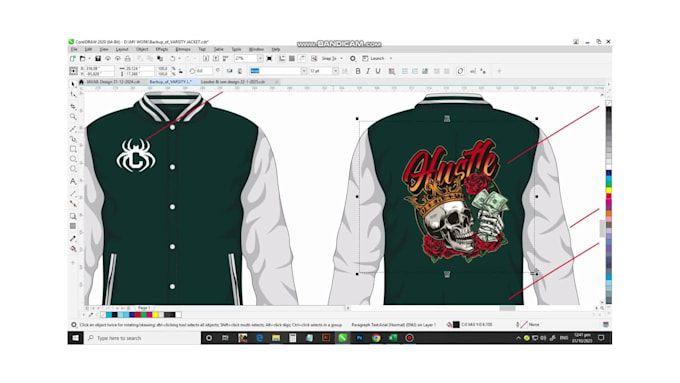
Task: Select the Shape edit tool
Action: 73,94
